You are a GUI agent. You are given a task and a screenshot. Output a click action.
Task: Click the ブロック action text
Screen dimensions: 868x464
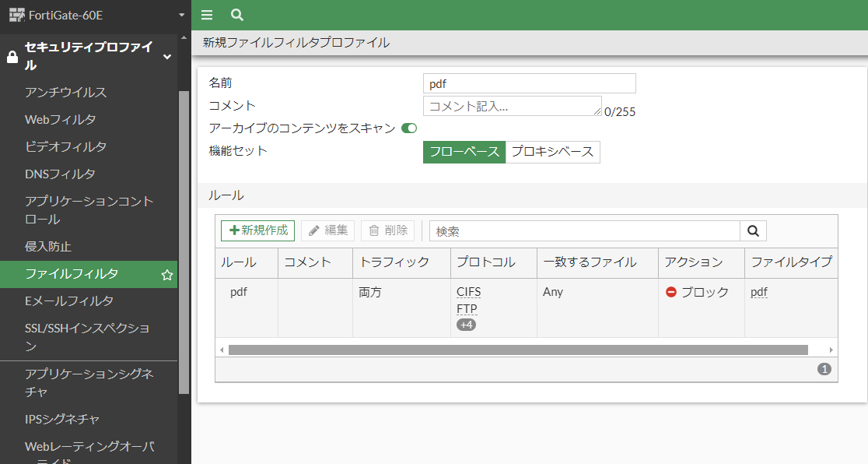click(x=705, y=292)
